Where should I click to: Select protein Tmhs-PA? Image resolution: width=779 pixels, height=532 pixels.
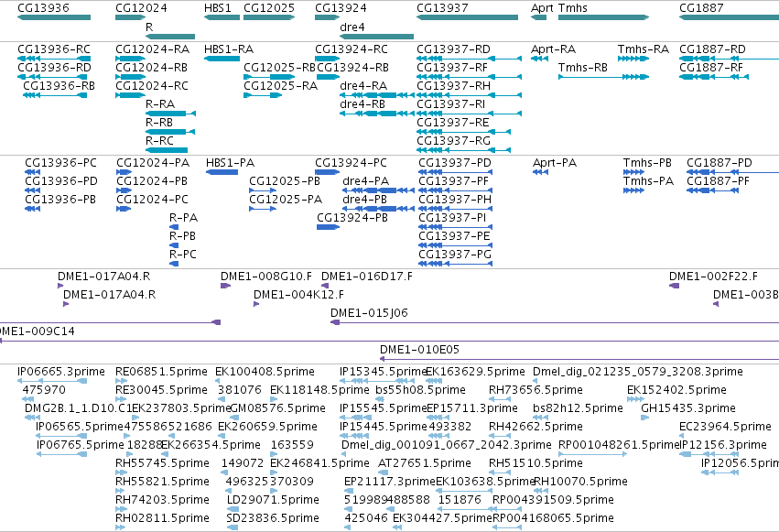pos(648,181)
